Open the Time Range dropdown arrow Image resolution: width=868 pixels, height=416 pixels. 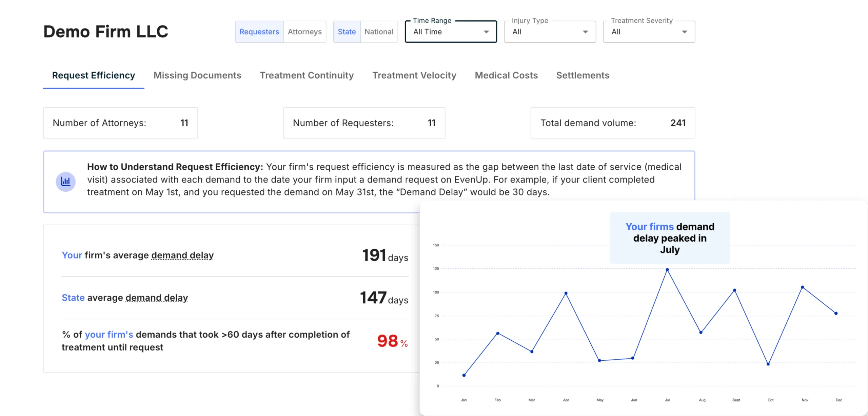(x=486, y=32)
